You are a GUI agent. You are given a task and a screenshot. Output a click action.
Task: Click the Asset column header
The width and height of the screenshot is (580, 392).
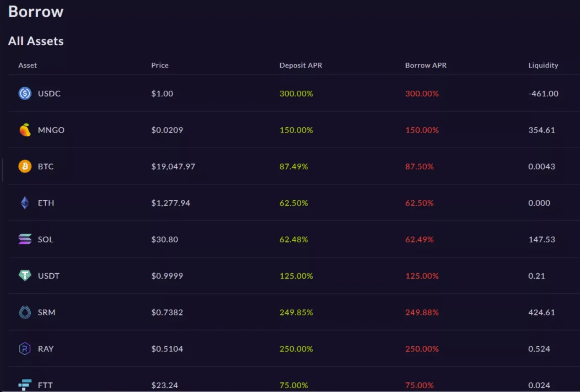click(28, 65)
